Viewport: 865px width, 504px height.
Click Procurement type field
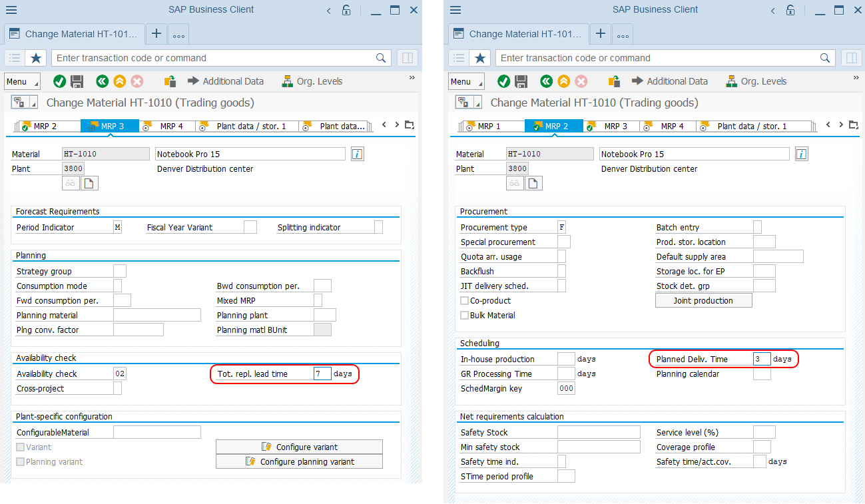point(561,227)
